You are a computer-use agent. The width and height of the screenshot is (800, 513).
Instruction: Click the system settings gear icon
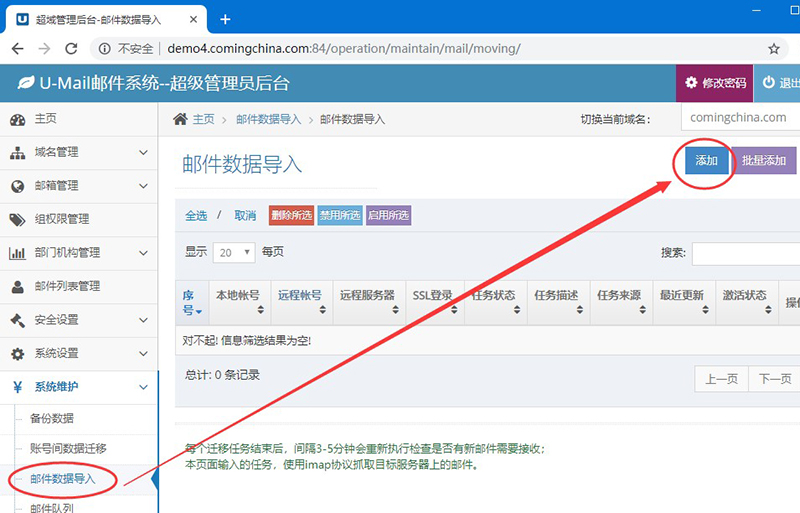17,354
